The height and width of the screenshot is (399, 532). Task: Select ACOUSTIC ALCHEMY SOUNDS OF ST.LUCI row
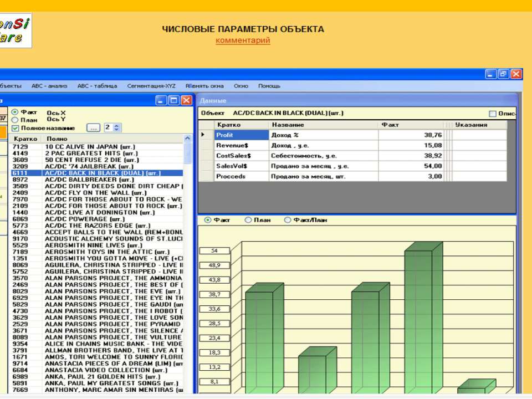pos(96,239)
